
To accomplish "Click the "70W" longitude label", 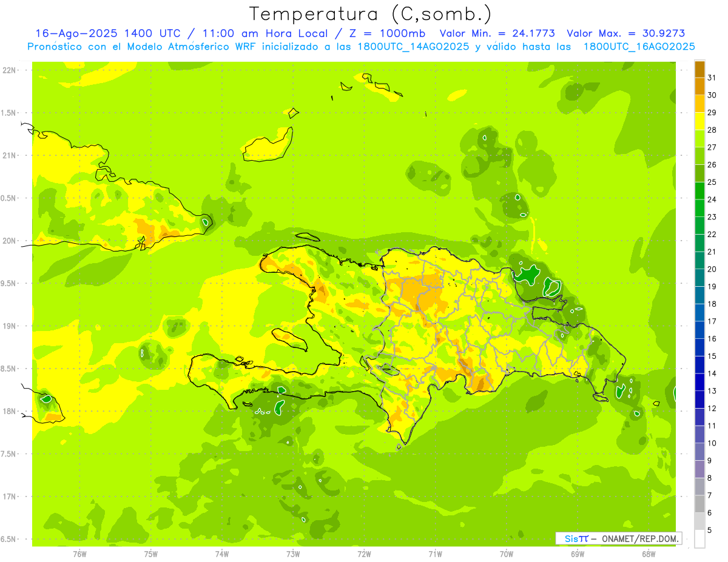I will click(507, 554).
